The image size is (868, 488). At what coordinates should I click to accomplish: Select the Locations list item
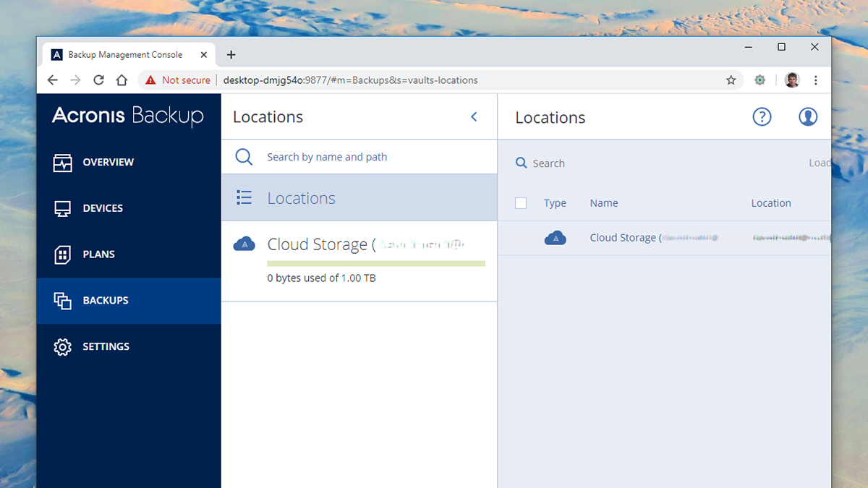point(359,198)
